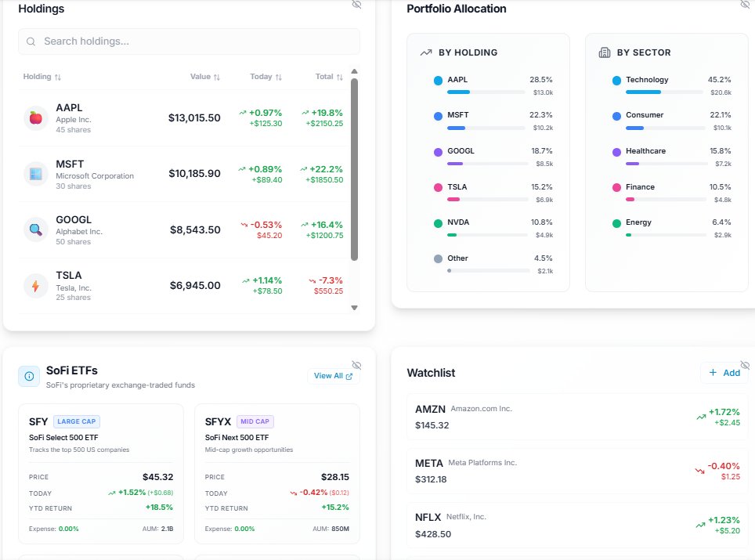
Task: Click the $8,543.50 value cell
Action: pos(195,229)
